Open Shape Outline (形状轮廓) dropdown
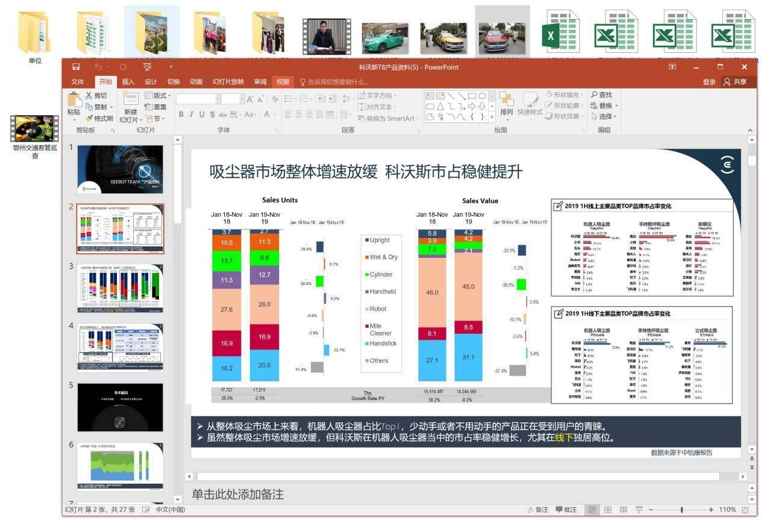 [565, 105]
